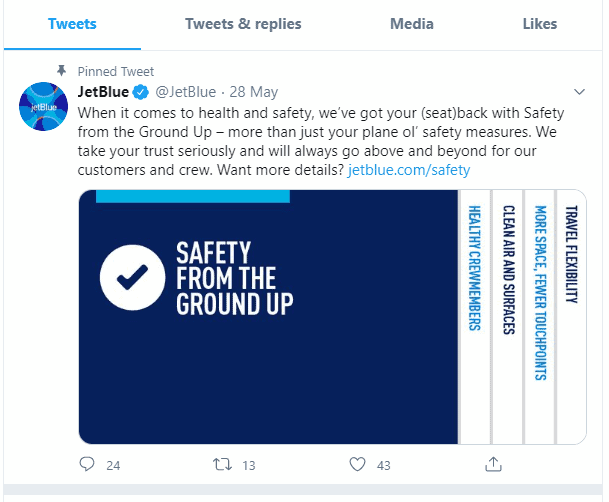Click the blue verified badge
The image size is (609, 502).
click(x=142, y=92)
